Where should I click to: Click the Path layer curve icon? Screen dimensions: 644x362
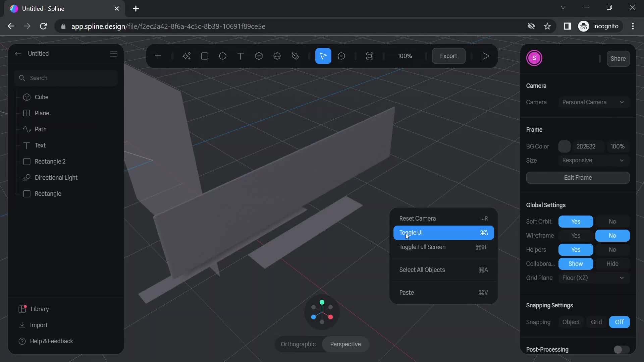[x=27, y=129]
